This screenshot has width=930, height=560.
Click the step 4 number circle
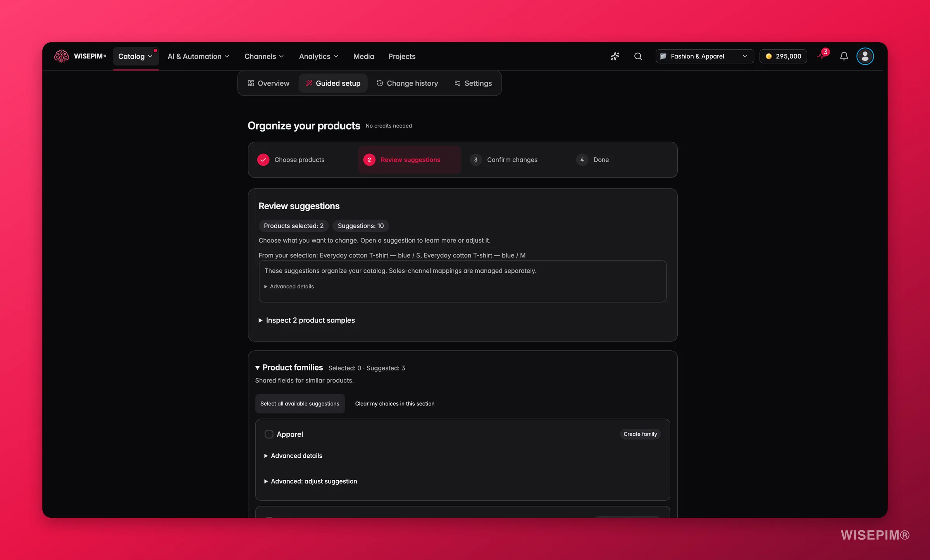click(582, 160)
